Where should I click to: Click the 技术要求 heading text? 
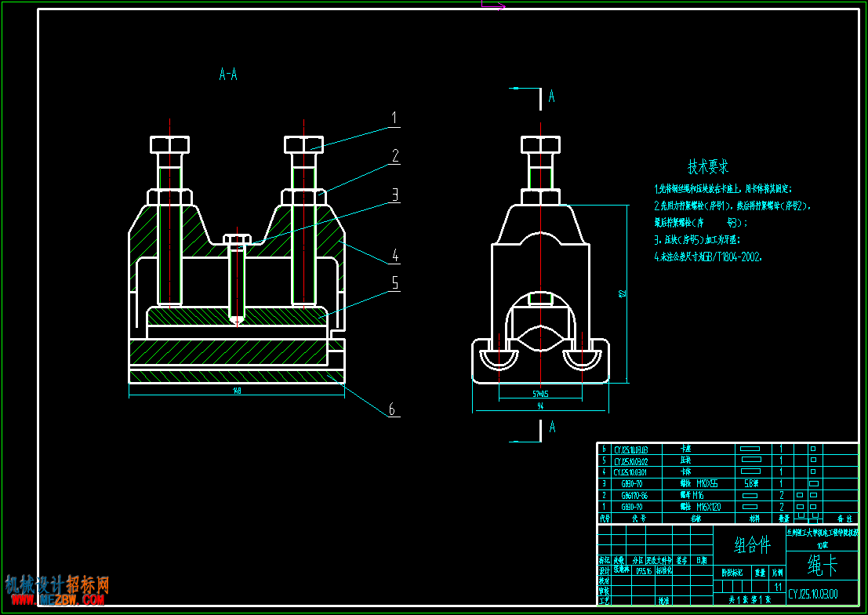point(708,166)
